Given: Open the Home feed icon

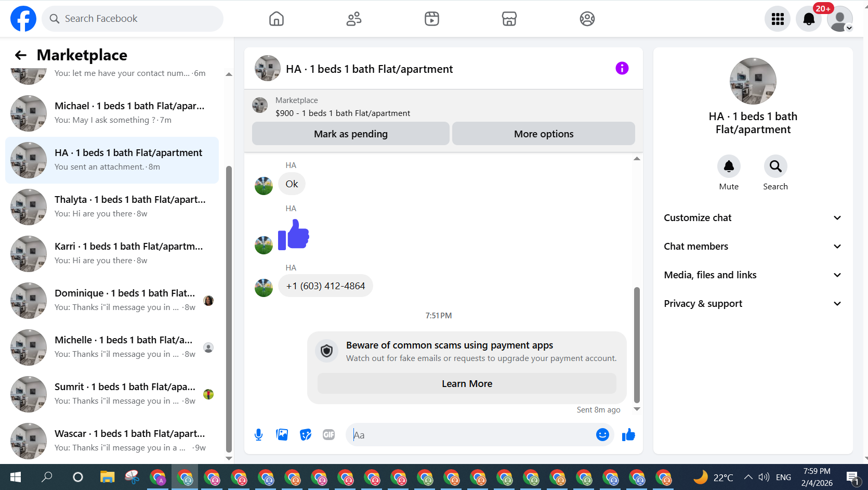Looking at the screenshot, I should click(277, 19).
